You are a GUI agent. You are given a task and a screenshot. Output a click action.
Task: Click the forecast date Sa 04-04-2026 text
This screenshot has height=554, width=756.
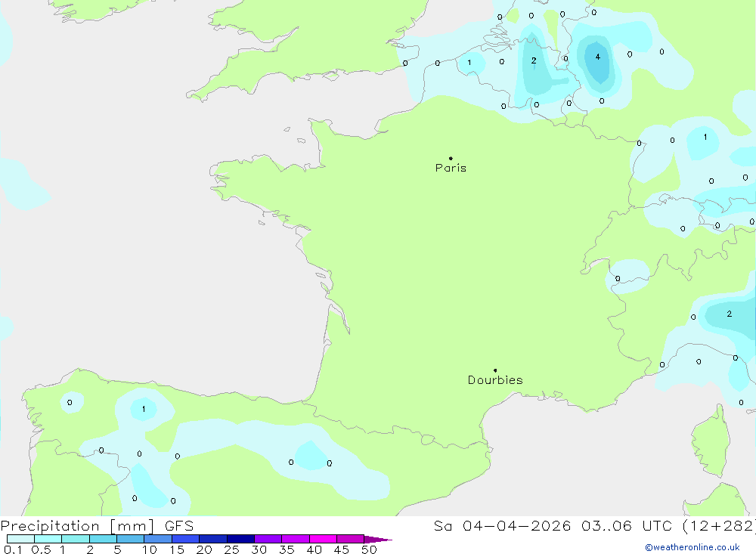pos(502,525)
